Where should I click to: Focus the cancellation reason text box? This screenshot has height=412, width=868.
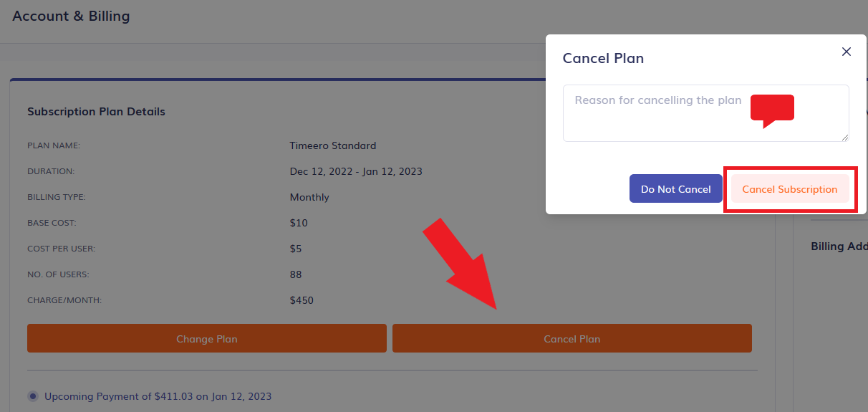click(x=705, y=113)
